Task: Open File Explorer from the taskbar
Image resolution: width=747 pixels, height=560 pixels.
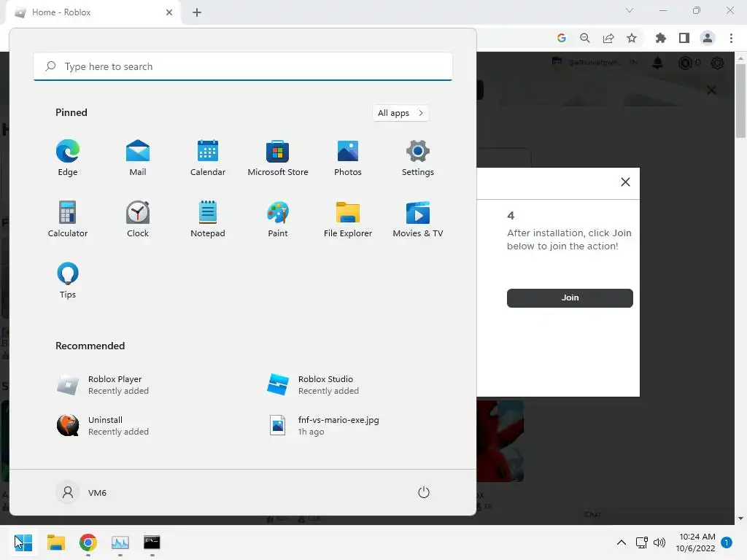Action: 55,542
